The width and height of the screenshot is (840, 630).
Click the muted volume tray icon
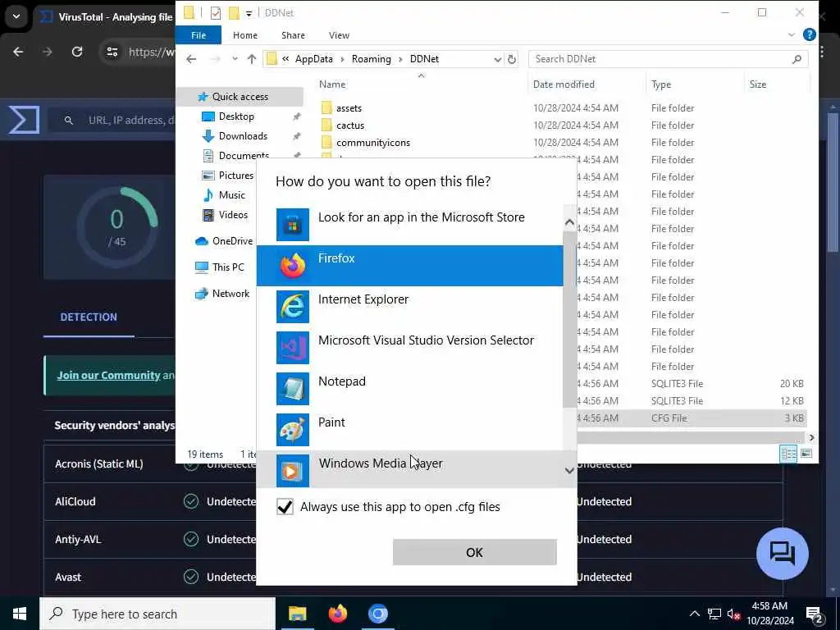(733, 614)
